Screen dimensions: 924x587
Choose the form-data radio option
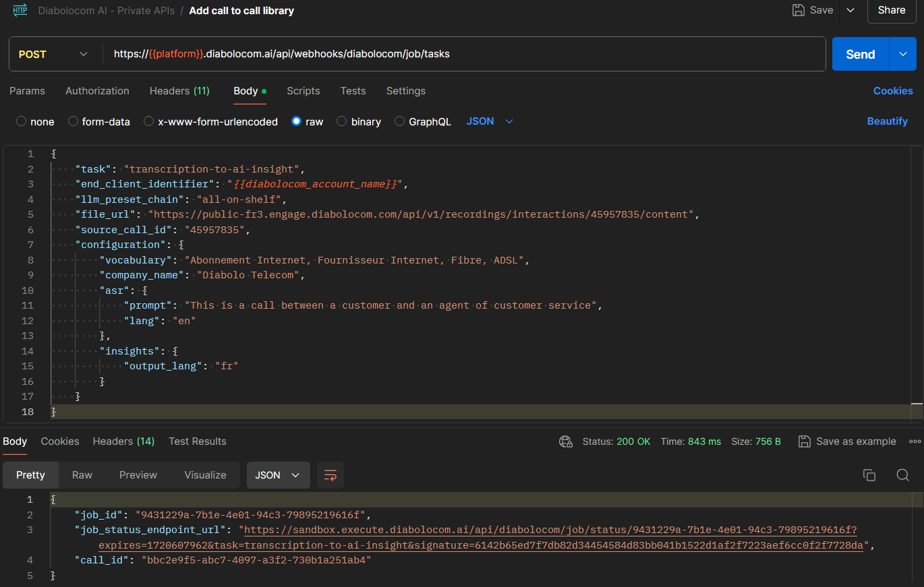pyautogui.click(x=73, y=122)
